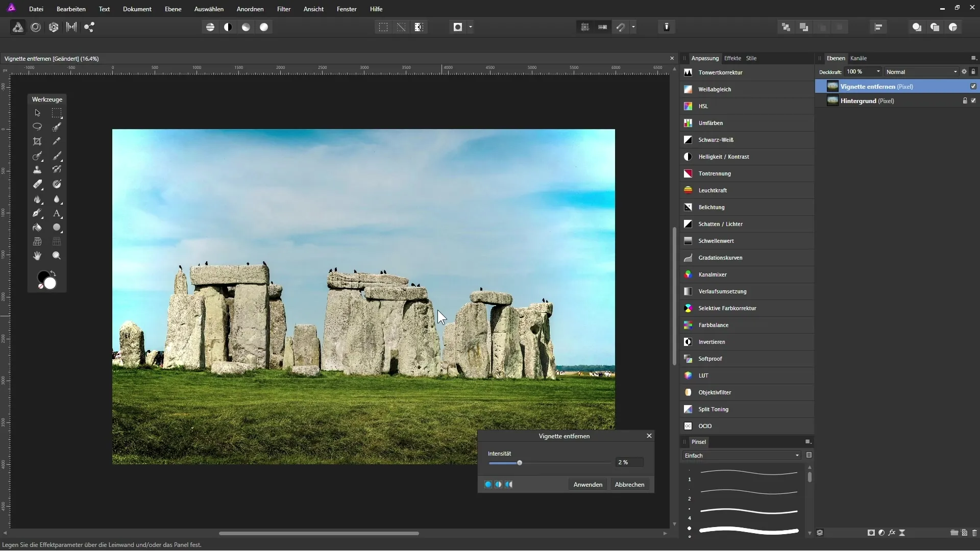This screenshot has height=551, width=980.
Task: Click the Abbrechen button
Action: pos(629,485)
